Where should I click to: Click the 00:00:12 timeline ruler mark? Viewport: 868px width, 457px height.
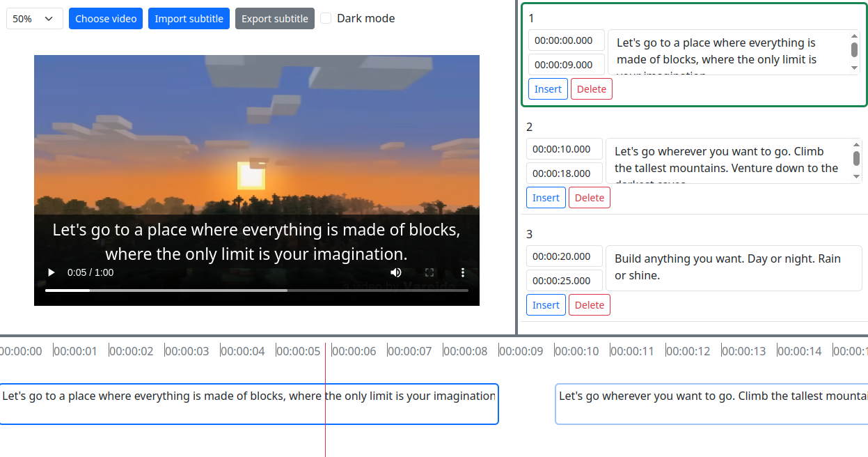(688, 351)
